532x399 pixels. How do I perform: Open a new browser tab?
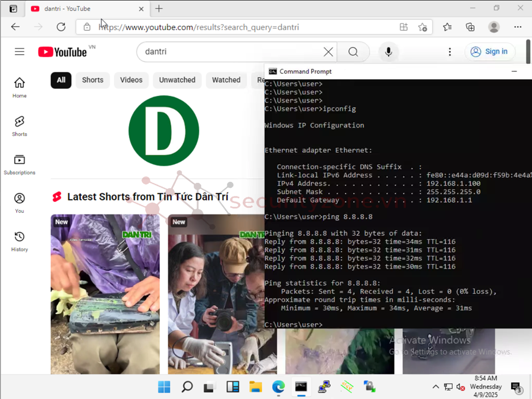159,9
